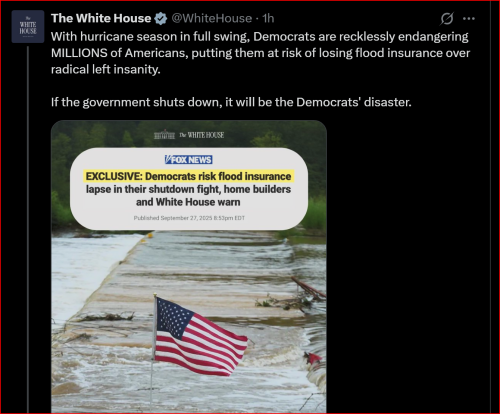This screenshot has width=500, height=414.
Task: Open the White House profile avatar
Action: pyautogui.click(x=28, y=27)
